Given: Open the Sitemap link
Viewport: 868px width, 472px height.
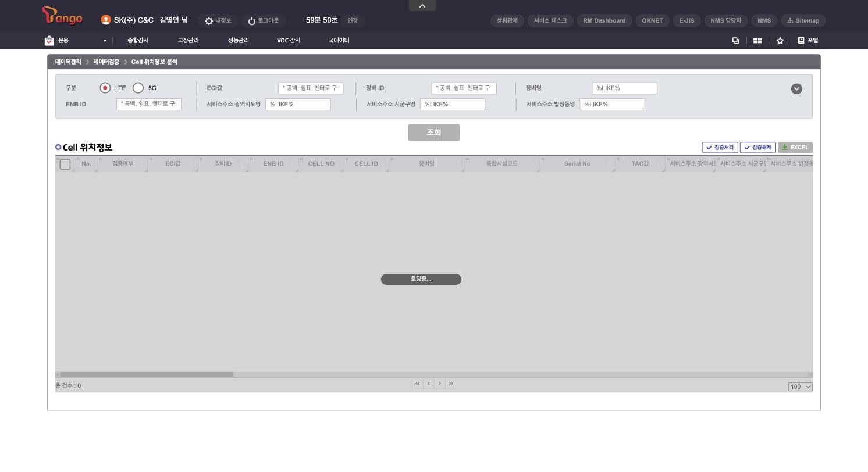Looking at the screenshot, I should click(x=803, y=20).
